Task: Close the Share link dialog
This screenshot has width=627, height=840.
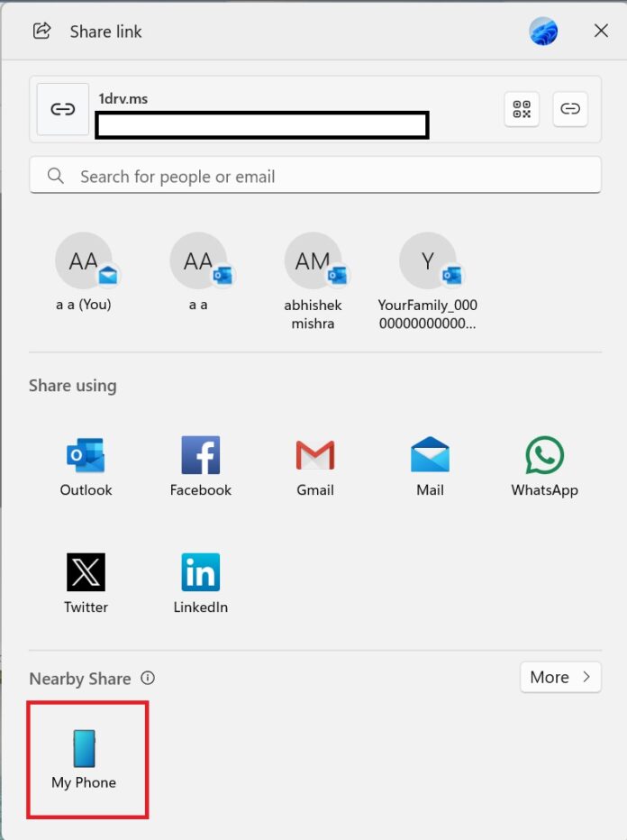Action: (x=601, y=32)
